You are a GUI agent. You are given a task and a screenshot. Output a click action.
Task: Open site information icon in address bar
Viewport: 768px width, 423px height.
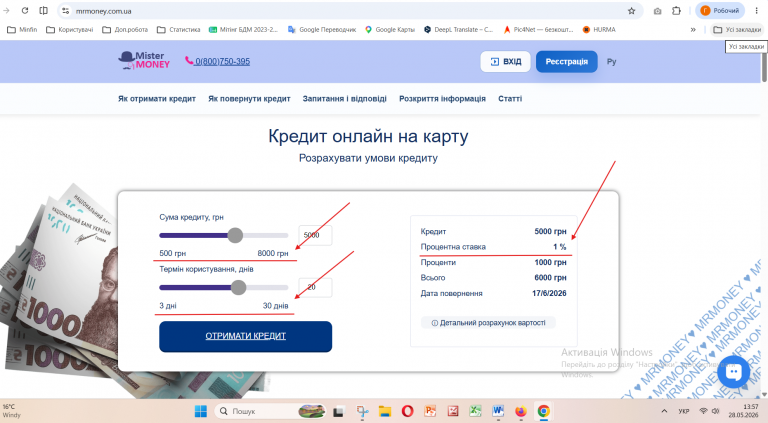(66, 11)
